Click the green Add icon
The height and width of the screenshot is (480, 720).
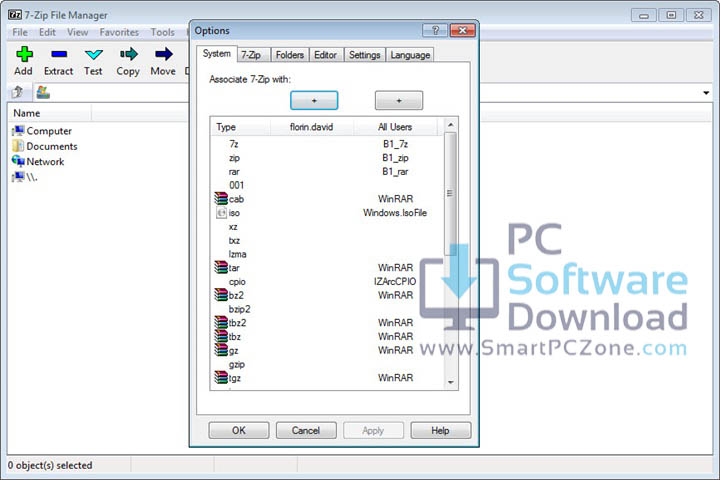[24, 54]
